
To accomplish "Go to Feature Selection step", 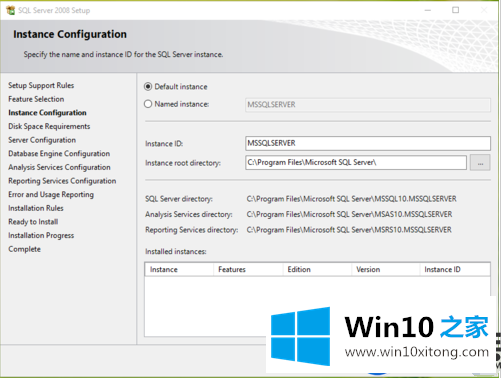I will [36, 99].
